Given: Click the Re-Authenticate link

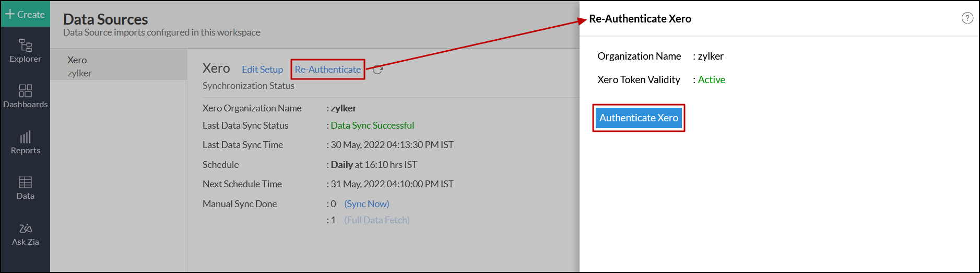Looking at the screenshot, I should [x=327, y=70].
